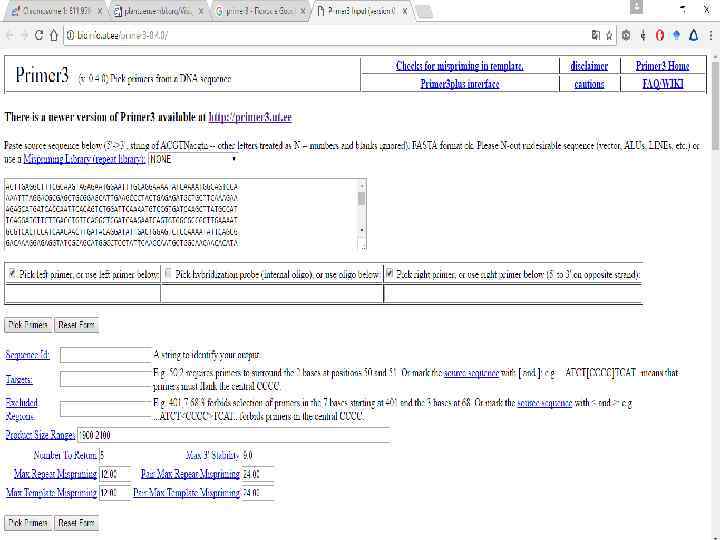This screenshot has width=720, height=540.
Task: Select the Primer3 Input tab
Action: (x=358, y=11)
